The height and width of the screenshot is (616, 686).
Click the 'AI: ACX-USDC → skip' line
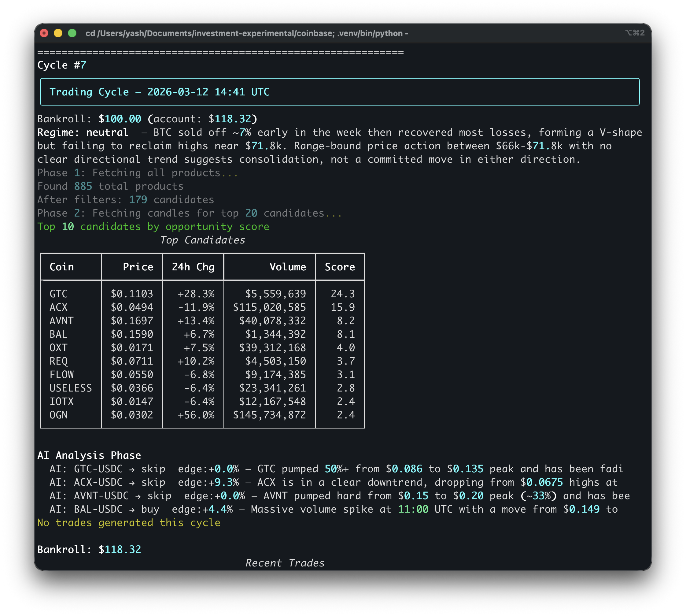click(333, 482)
